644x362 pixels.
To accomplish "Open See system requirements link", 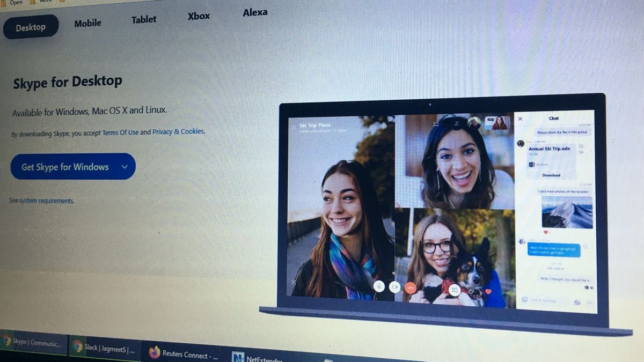I will point(41,201).
